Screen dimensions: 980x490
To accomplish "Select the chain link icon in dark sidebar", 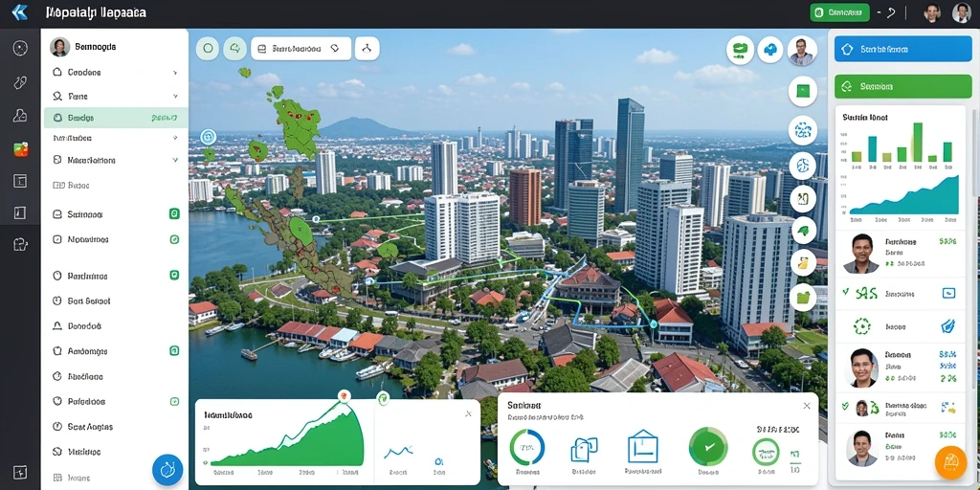I will click(20, 82).
